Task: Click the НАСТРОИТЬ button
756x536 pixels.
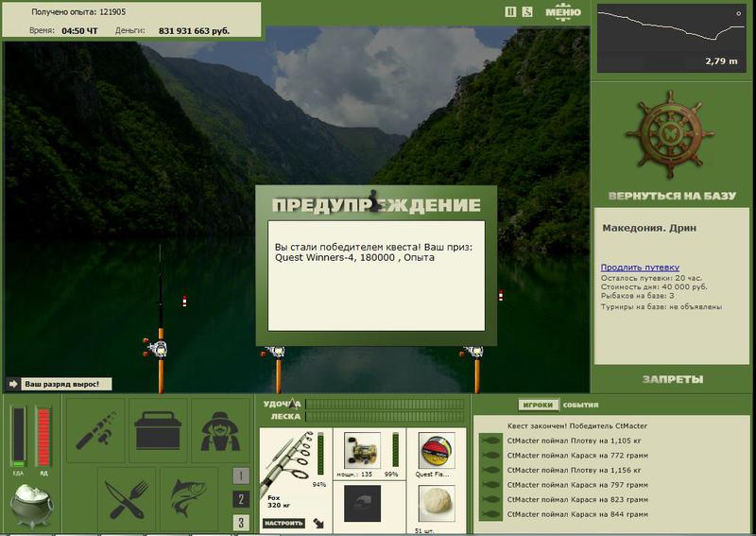Action: pyautogui.click(x=283, y=523)
